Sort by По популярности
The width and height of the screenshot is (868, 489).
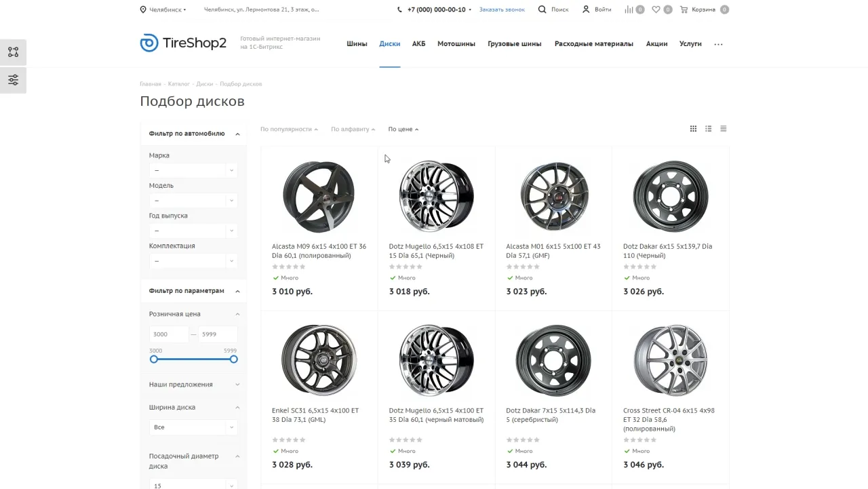tap(289, 129)
